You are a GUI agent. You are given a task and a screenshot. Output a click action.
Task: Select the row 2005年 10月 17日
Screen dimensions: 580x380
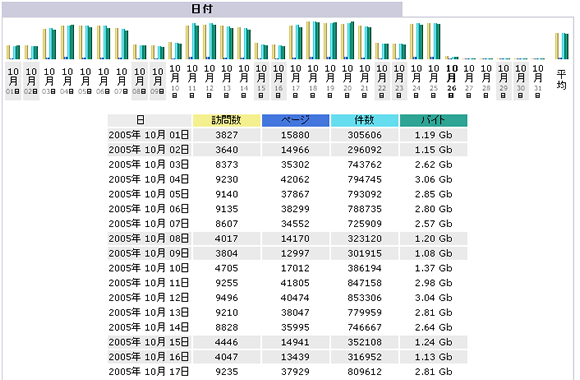[x=287, y=372]
